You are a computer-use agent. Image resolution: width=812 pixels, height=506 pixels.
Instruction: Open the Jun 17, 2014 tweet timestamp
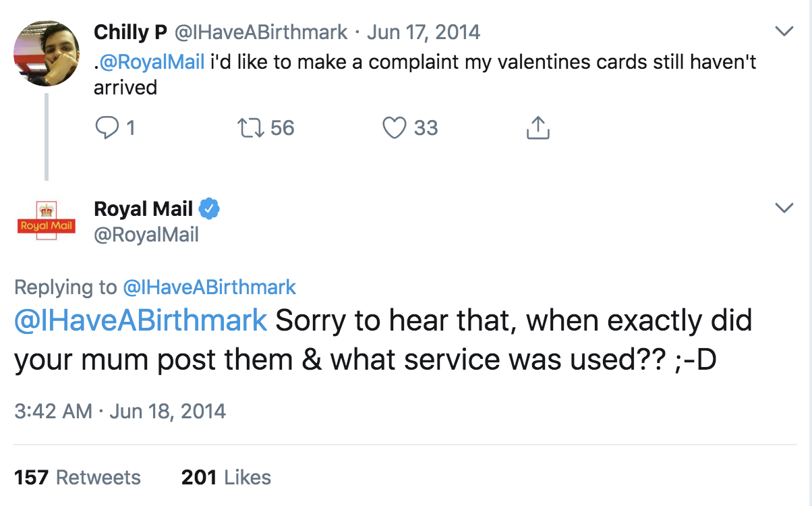(424, 32)
